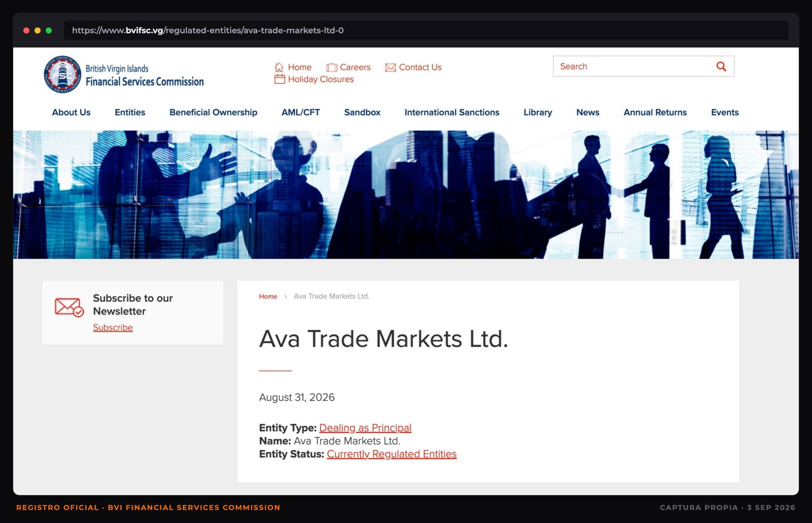The width and height of the screenshot is (812, 523).
Task: Click the browser address bar URL
Action: click(x=208, y=30)
